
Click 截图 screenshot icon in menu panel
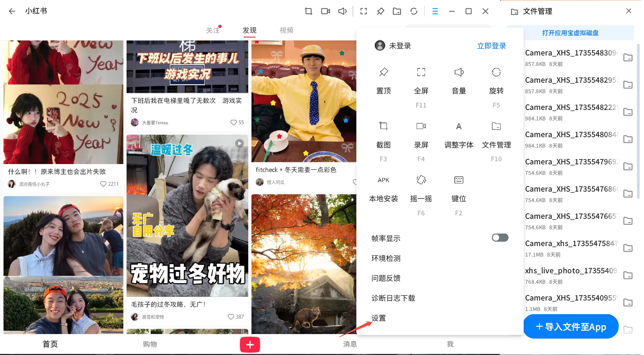tap(384, 126)
